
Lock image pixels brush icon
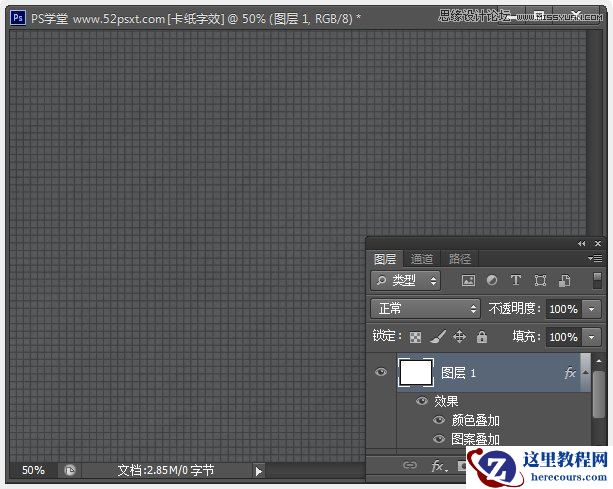click(x=438, y=337)
